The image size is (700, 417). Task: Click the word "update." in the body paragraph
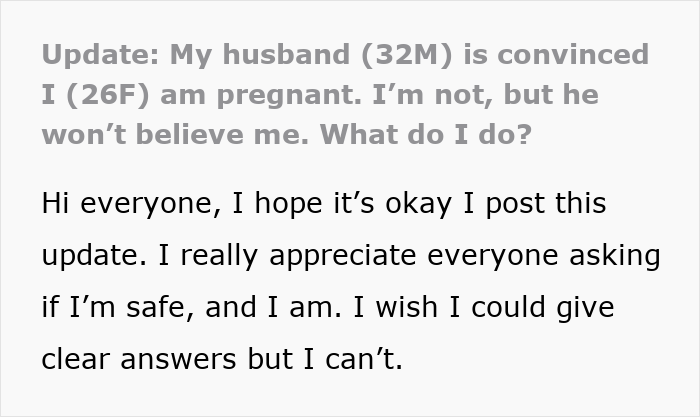click(x=91, y=254)
